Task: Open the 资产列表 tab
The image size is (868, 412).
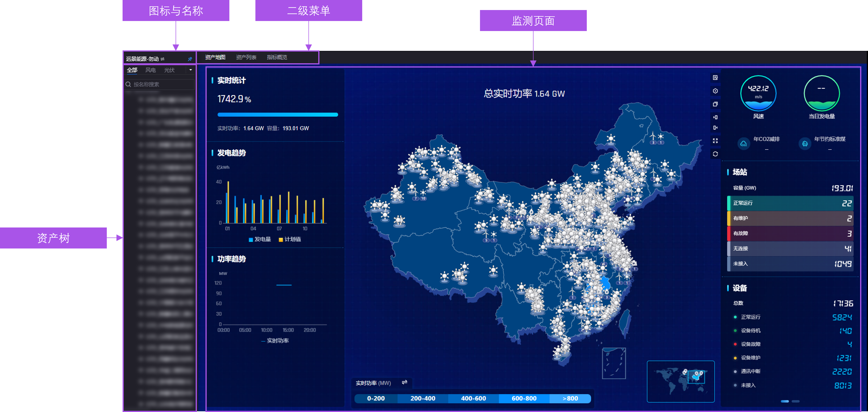Action: [246, 57]
